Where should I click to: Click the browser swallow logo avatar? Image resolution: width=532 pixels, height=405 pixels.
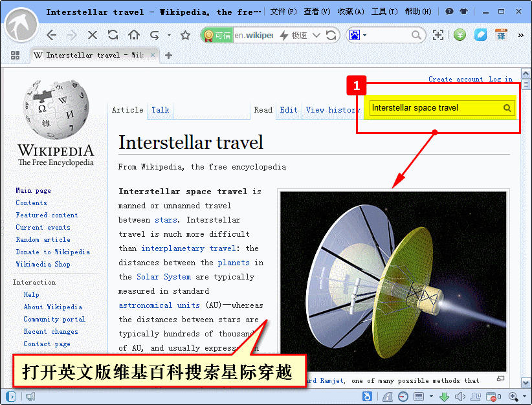tap(22, 25)
